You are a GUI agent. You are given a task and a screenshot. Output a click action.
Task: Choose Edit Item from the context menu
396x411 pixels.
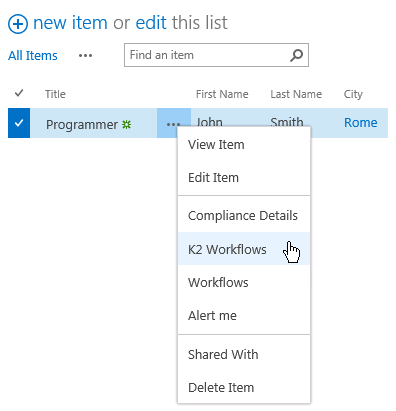click(244, 178)
